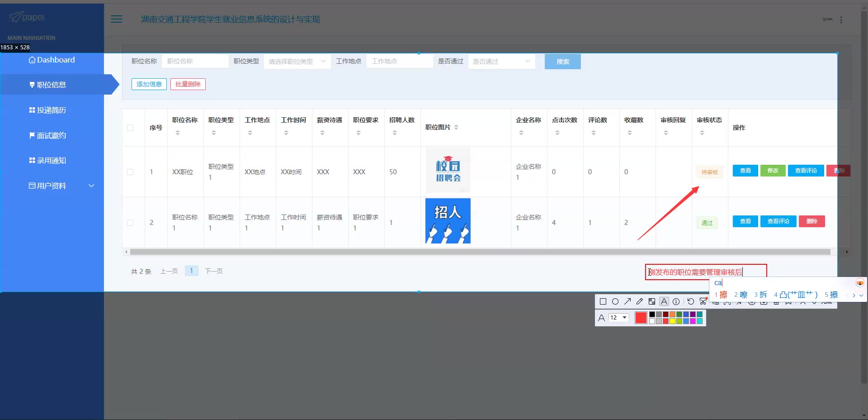This screenshot has width=868, height=420.
Task: Tick the checkbox for row 2
Action: pos(130,223)
